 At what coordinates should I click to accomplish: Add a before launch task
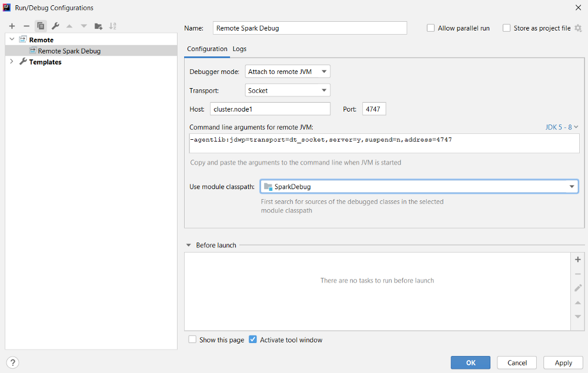click(578, 259)
